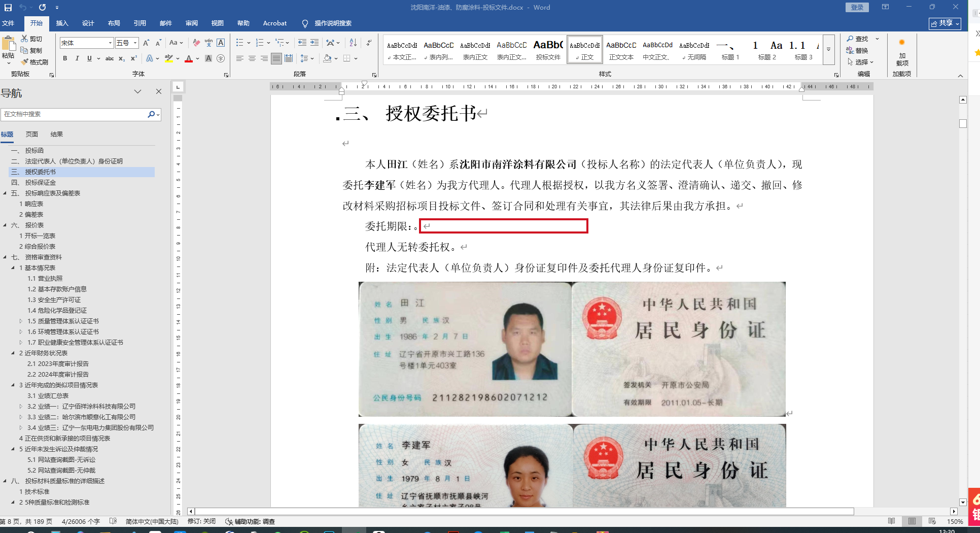Switch to Web Layout view in status bar
The image size is (980, 533).
[x=932, y=521]
